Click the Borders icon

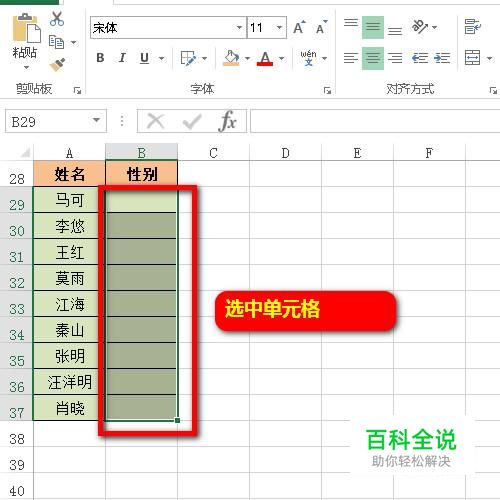point(188,58)
